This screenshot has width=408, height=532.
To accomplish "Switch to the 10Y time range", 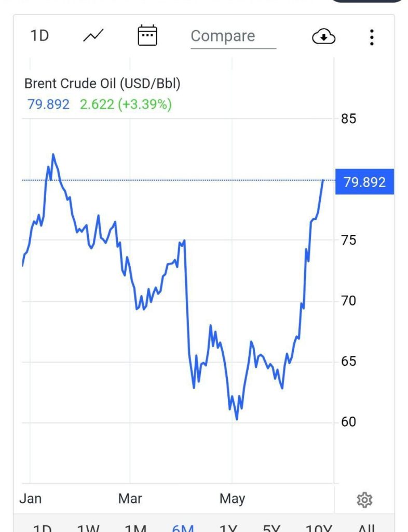I will pyautogui.click(x=319, y=528).
